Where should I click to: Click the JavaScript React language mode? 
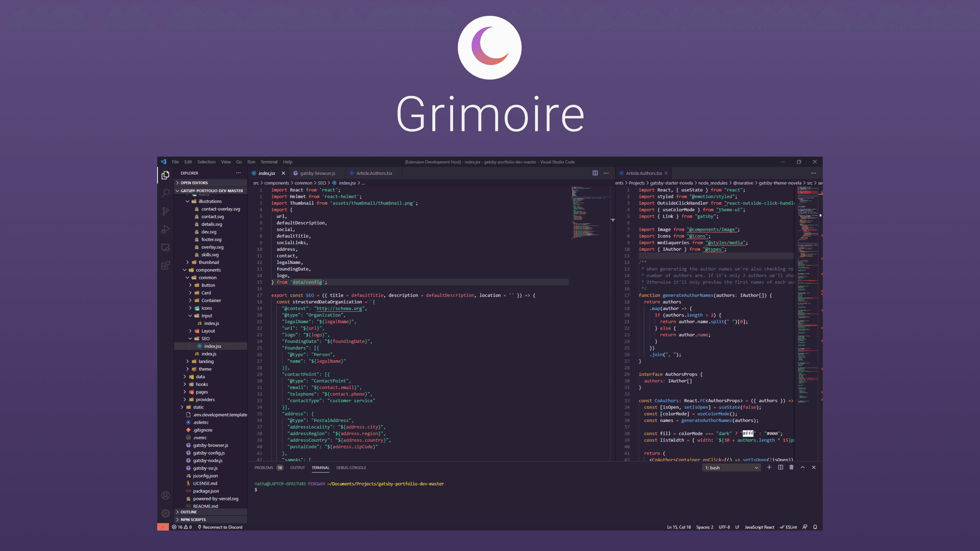pos(759,527)
